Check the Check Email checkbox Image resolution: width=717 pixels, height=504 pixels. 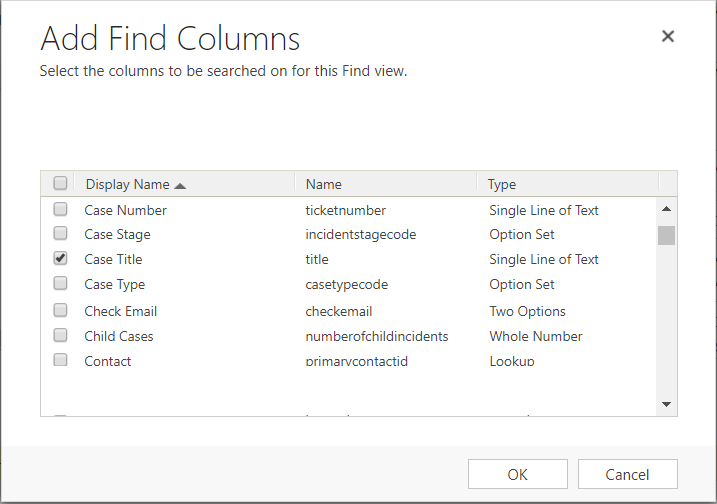60,310
